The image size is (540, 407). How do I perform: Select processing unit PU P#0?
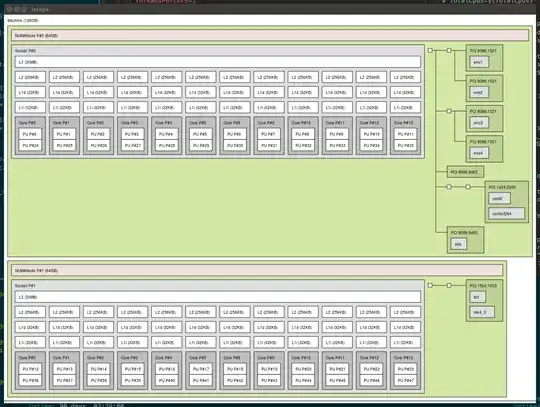point(30,134)
